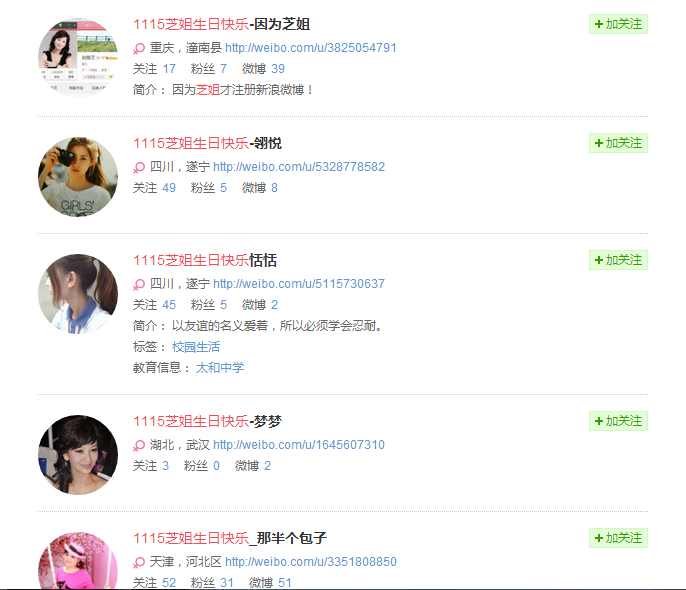
Task: Open avatar of girl holding camera
Action: [x=78, y=177]
